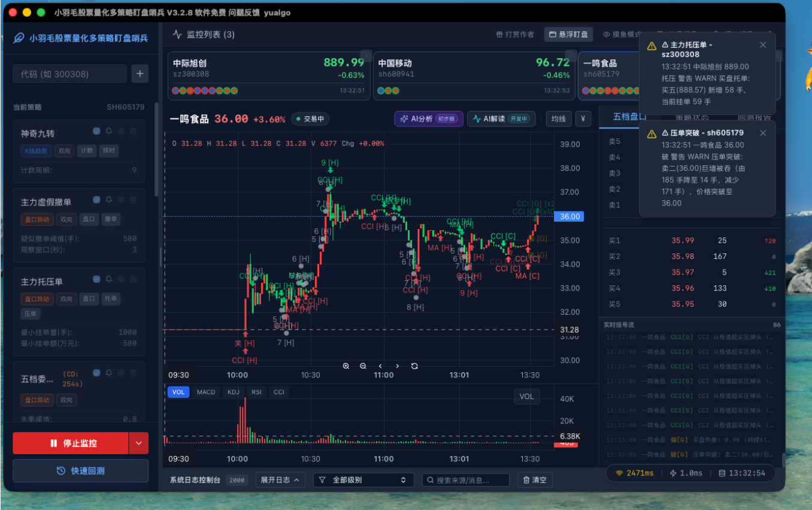812x510 pixels.
Task: Toggle the 五档委 strategy checkbox
Action: pos(96,373)
